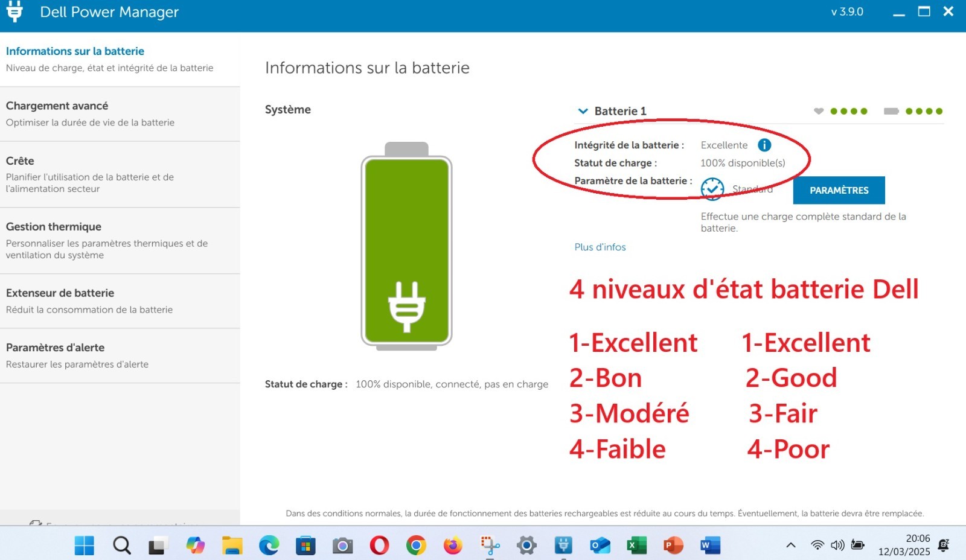Click the Standard charge clock icon
The image size is (966, 560).
point(712,189)
